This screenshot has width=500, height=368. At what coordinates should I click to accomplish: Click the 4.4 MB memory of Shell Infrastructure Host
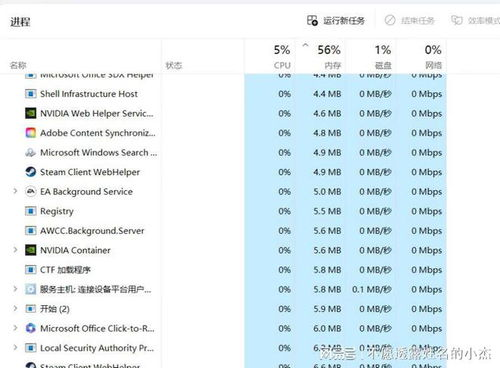(327, 94)
